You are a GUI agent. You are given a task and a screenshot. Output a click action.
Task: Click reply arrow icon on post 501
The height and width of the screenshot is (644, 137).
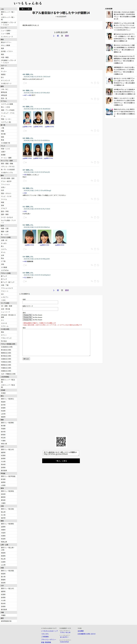92,99
